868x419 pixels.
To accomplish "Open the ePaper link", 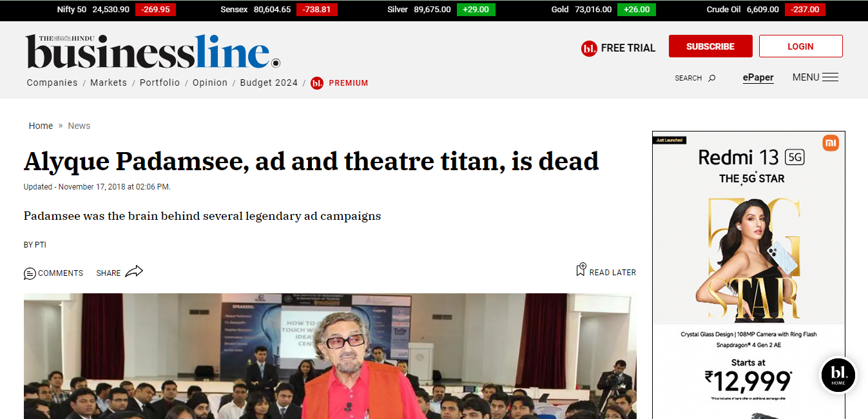I will [758, 77].
